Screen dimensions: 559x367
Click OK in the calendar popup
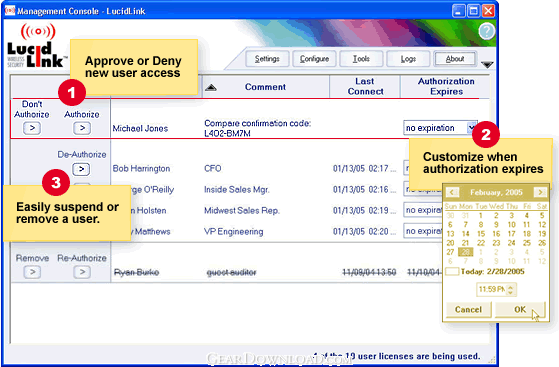(x=520, y=310)
